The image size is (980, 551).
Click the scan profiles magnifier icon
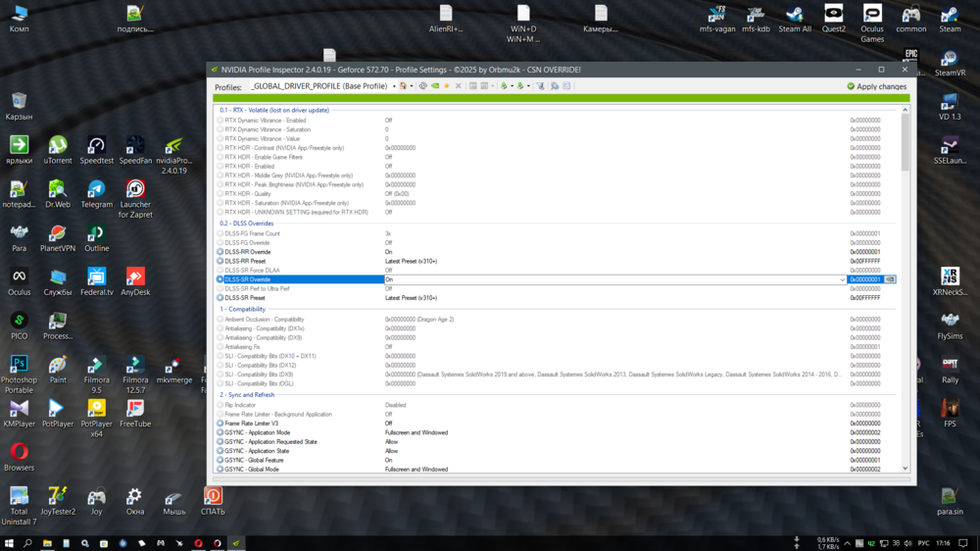555,86
